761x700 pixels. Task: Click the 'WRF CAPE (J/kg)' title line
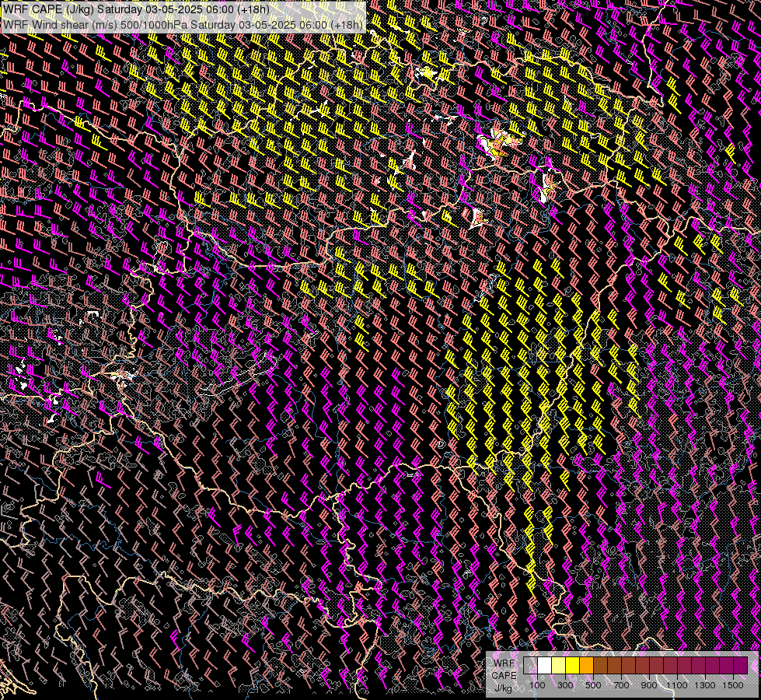coord(136,9)
